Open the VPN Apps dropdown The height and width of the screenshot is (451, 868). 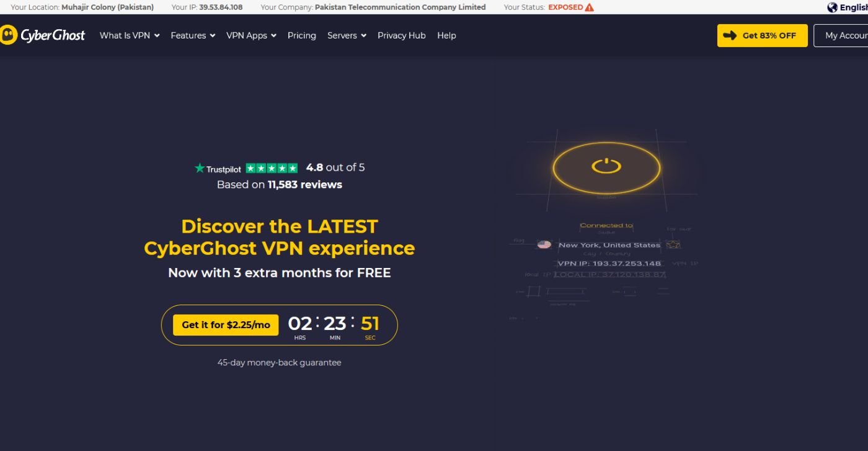(251, 35)
